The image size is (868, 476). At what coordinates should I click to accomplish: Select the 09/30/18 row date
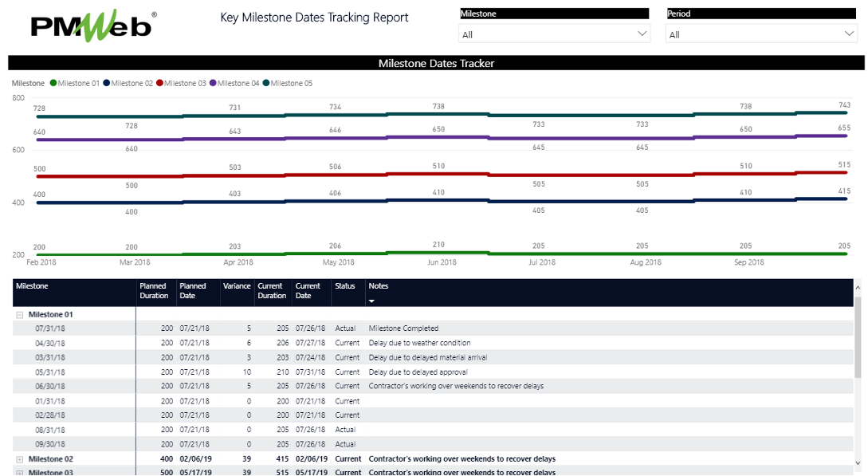tap(50, 444)
